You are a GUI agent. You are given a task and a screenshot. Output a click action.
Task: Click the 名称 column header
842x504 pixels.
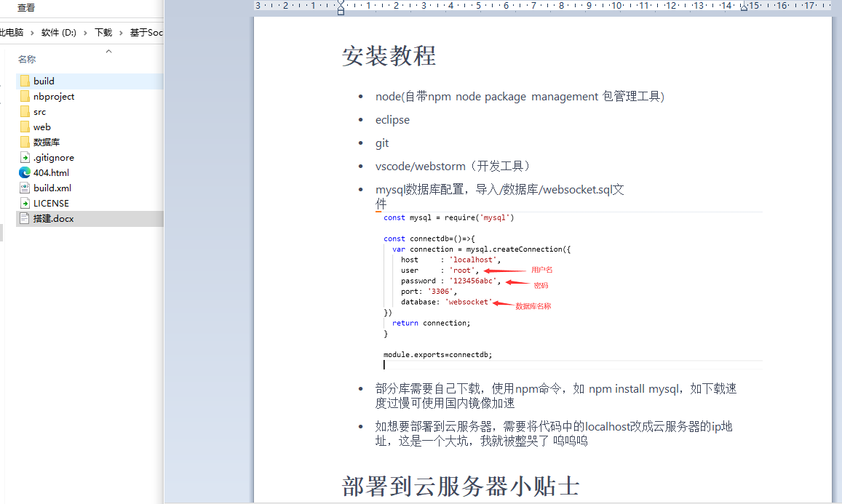[x=27, y=60]
